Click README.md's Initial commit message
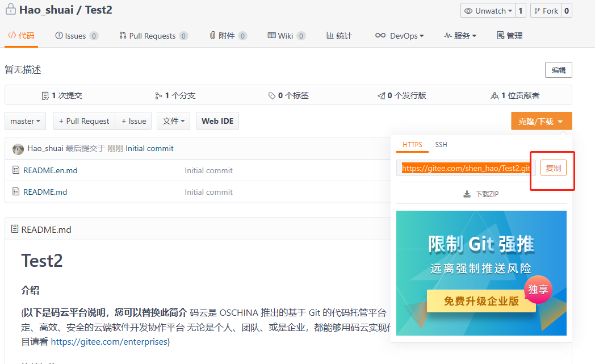The image size is (595, 364). (x=209, y=192)
